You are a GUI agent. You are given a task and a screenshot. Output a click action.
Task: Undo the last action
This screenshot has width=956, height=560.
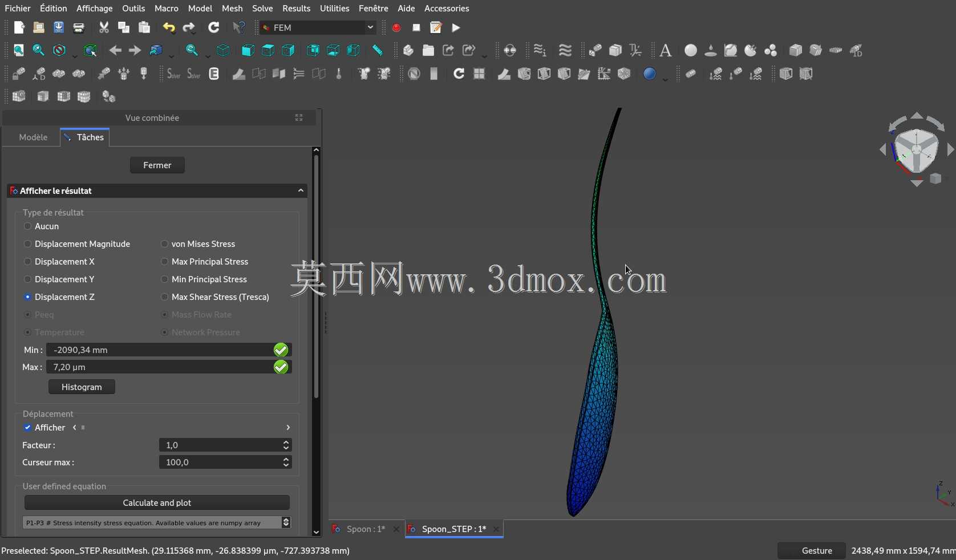pos(169,27)
